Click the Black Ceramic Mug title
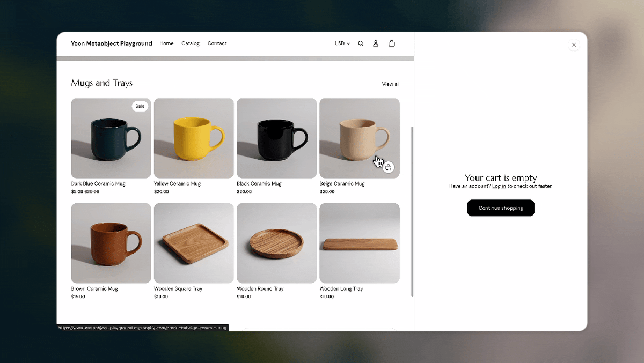Screen dimensions: 644x363 (x=259, y=184)
